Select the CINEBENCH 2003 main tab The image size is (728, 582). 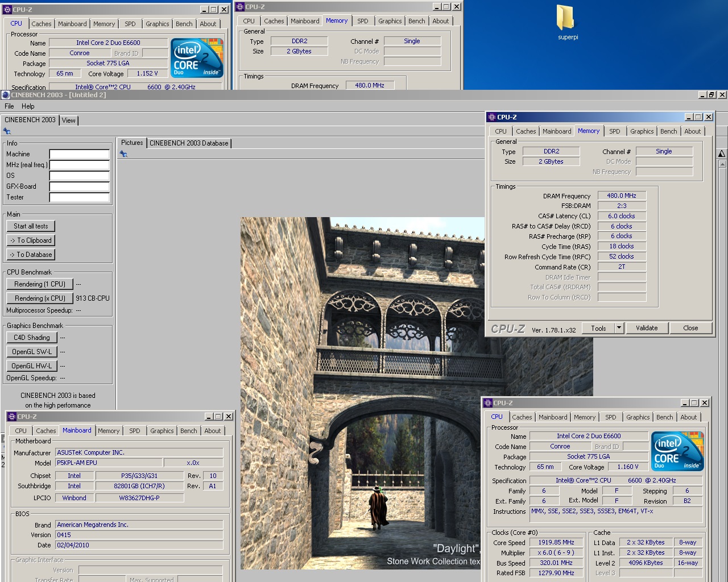click(30, 120)
